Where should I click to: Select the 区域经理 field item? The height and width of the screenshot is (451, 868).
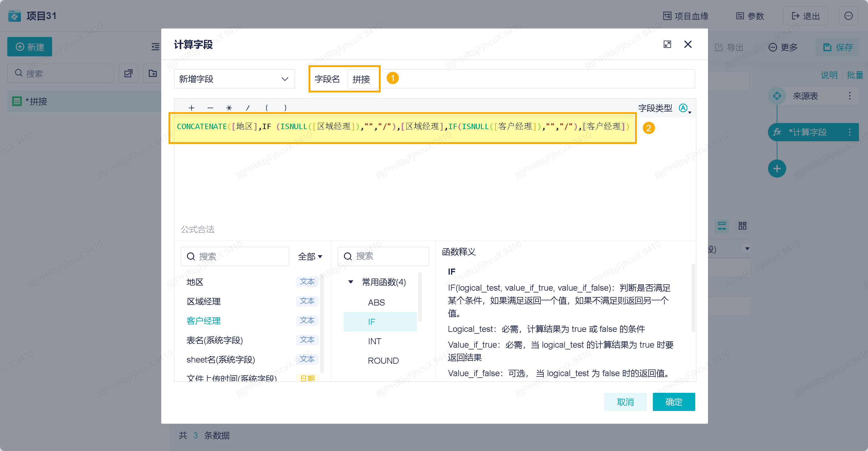tap(204, 301)
